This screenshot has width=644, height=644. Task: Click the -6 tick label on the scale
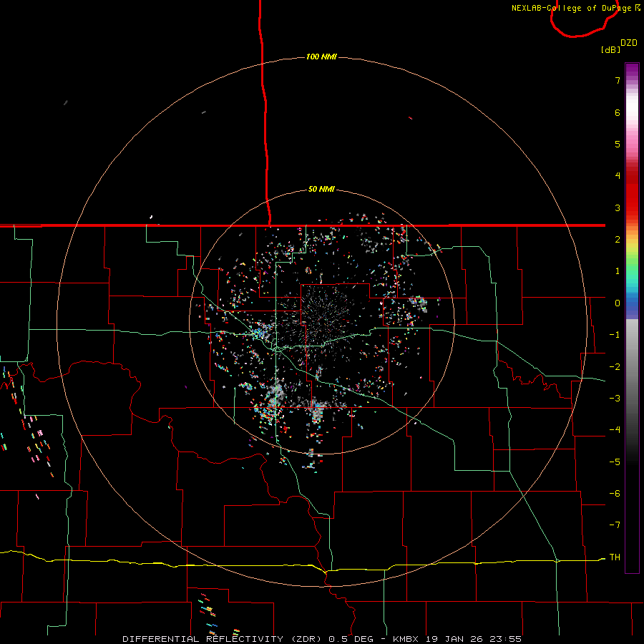pyautogui.click(x=615, y=494)
